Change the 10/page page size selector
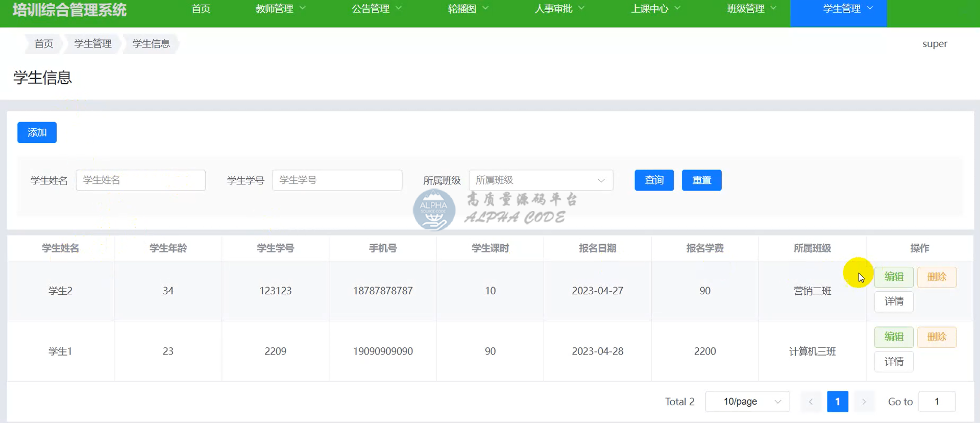 click(747, 402)
